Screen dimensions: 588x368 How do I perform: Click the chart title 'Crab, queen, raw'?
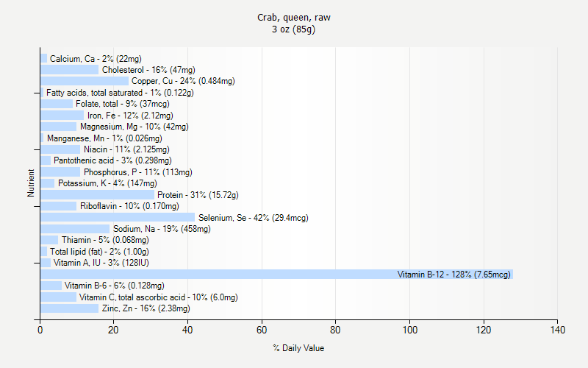293,18
